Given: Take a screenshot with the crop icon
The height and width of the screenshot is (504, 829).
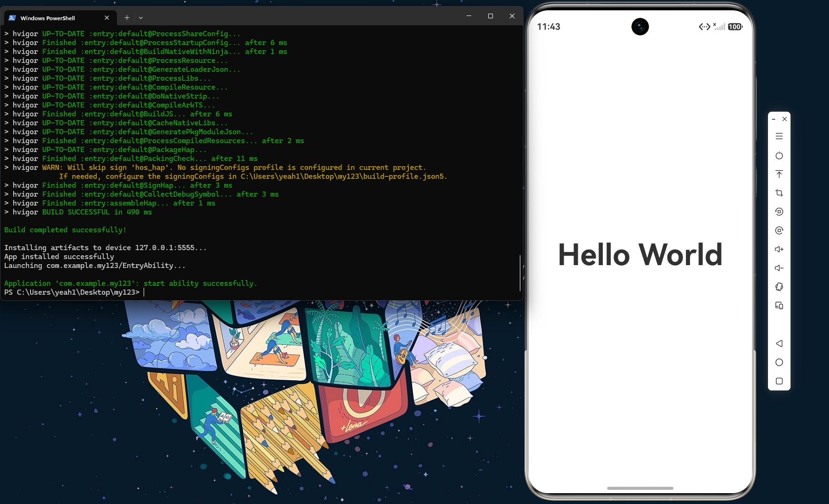Looking at the screenshot, I should click(779, 193).
